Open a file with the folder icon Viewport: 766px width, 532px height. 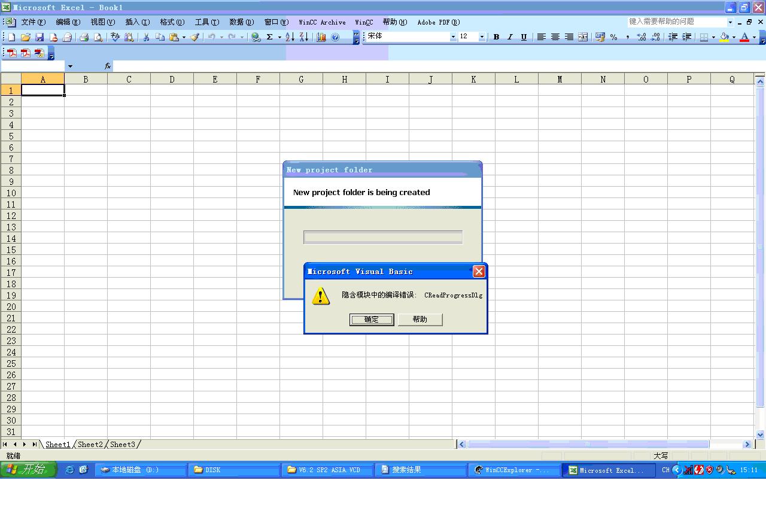pos(25,37)
